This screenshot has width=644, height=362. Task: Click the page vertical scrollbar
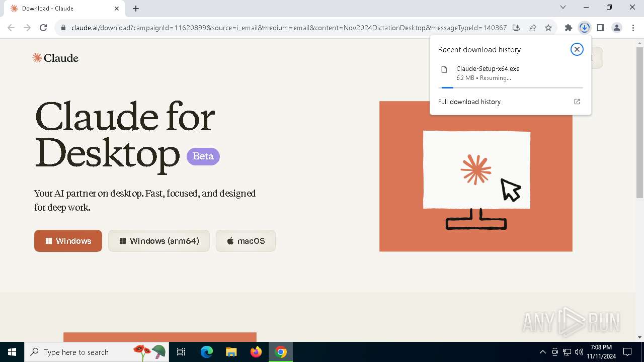pos(639,123)
